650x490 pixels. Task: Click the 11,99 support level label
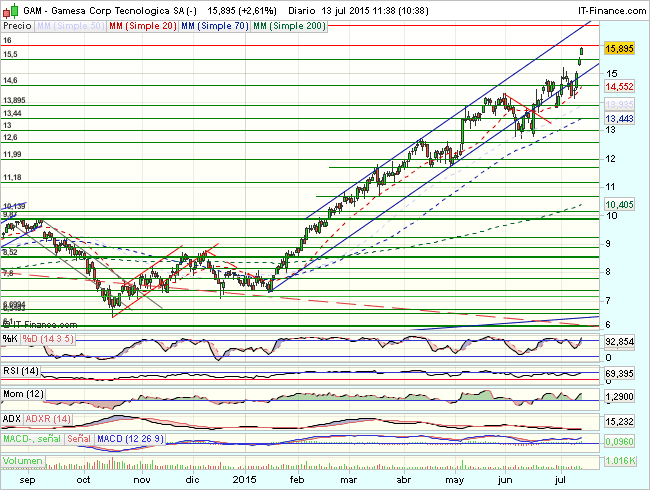12,154
